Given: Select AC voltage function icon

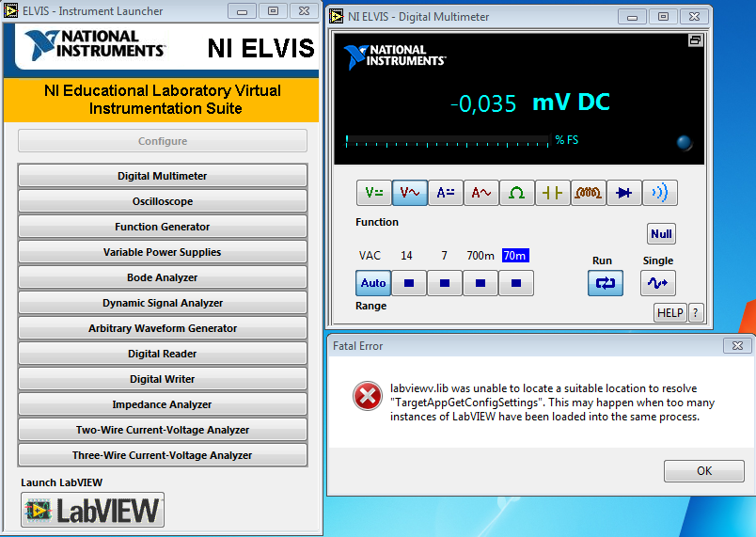Looking at the screenshot, I should pos(409,193).
